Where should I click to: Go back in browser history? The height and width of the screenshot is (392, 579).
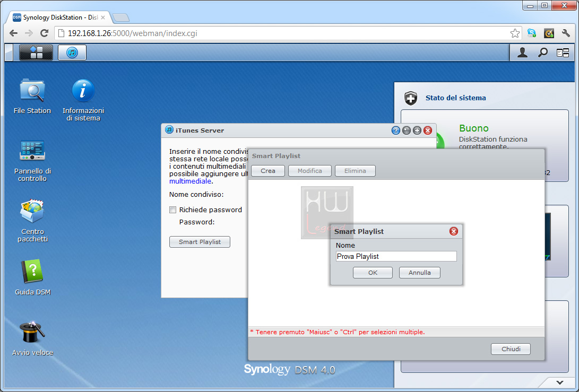point(13,33)
